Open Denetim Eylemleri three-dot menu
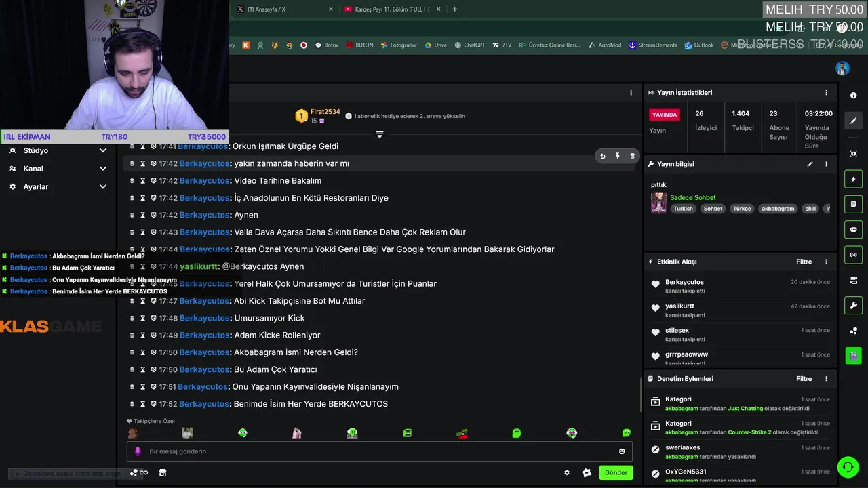The image size is (868, 488). 826,379
